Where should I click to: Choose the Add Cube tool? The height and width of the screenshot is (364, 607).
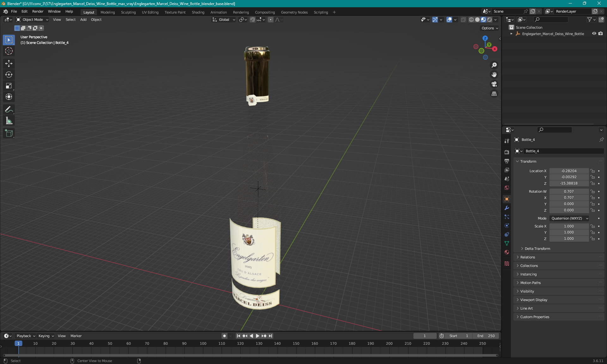(x=9, y=133)
